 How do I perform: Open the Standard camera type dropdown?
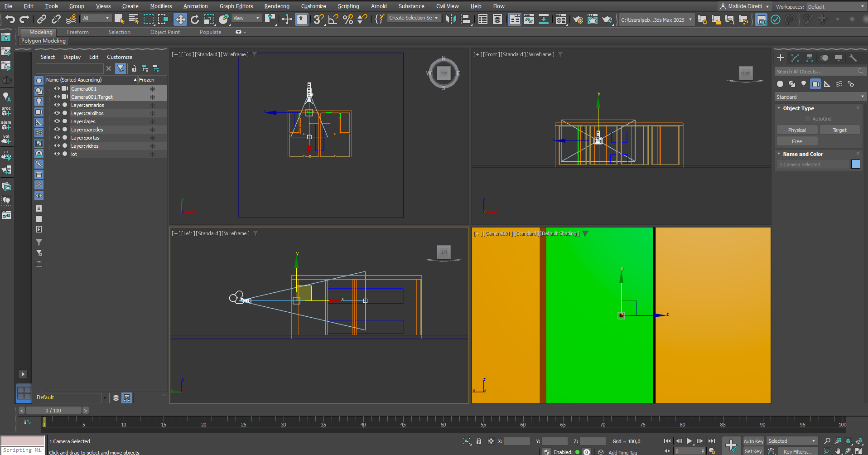820,97
